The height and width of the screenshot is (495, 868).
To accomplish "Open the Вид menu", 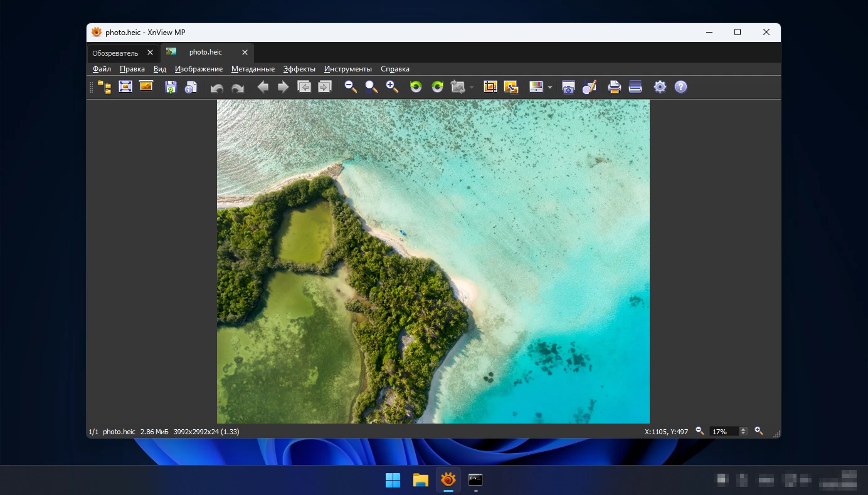I will coord(160,69).
